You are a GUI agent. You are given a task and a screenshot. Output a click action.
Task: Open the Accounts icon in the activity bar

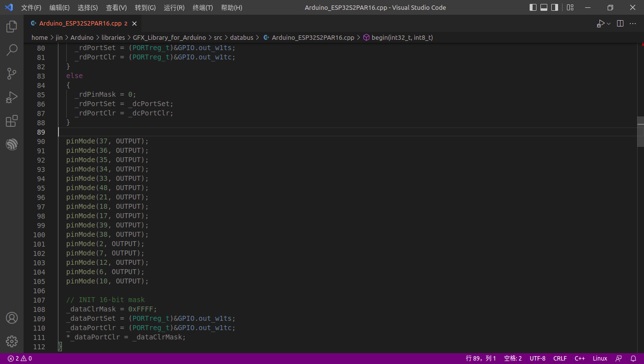[12, 318]
